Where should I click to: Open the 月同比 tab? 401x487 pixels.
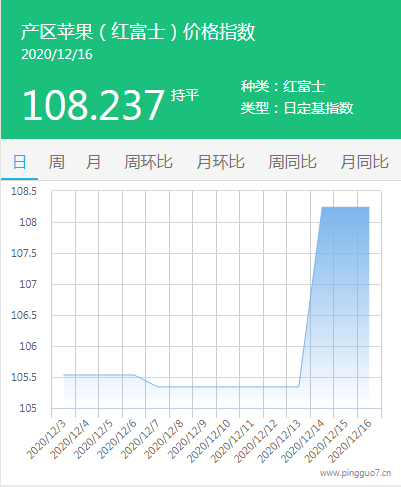(x=364, y=162)
